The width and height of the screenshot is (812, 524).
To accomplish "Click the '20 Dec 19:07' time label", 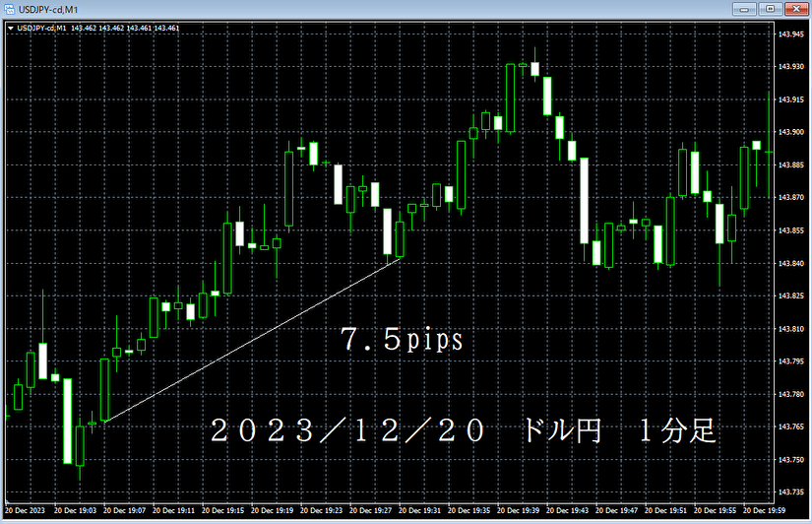I will pos(124,510).
